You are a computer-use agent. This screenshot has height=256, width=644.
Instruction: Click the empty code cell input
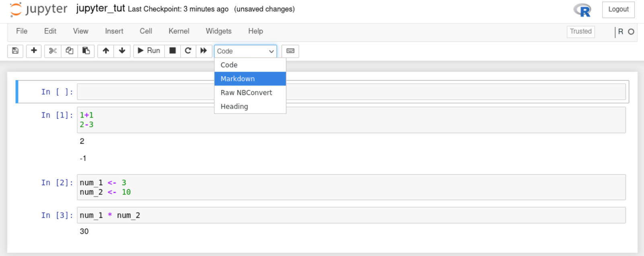(351, 92)
